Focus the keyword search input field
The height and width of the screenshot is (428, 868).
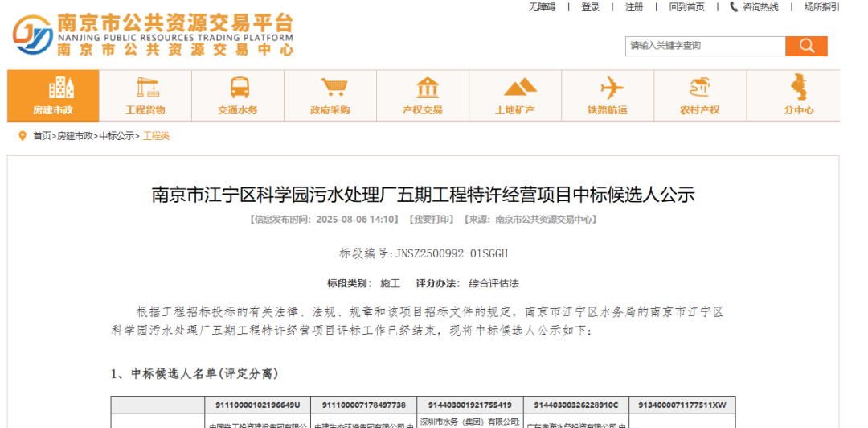pyautogui.click(x=706, y=46)
